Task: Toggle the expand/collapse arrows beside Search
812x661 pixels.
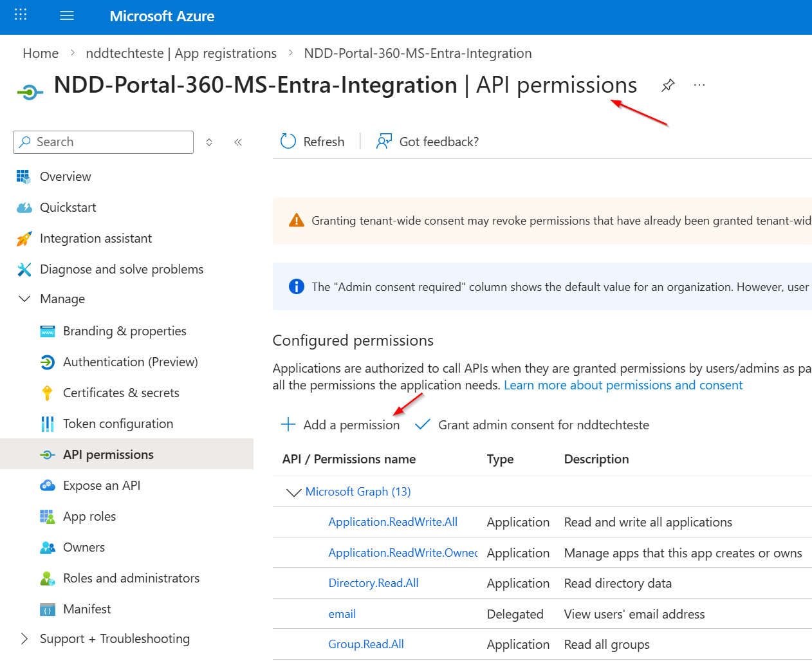Action: coord(209,142)
